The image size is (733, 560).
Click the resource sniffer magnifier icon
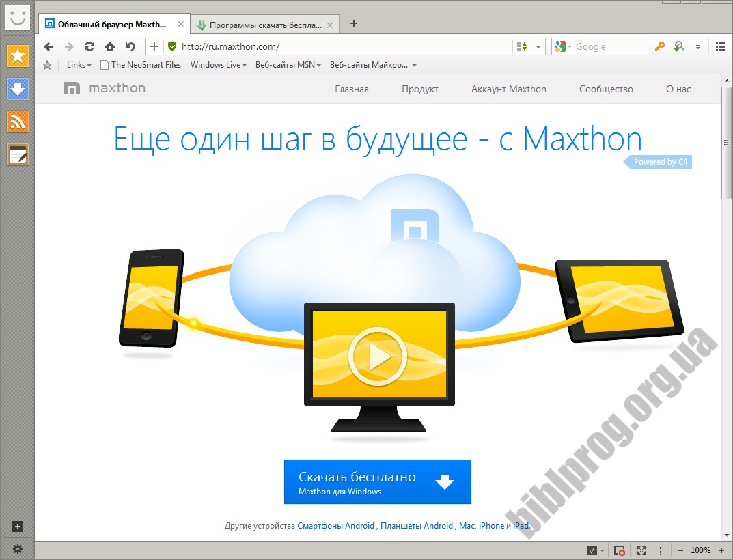(x=679, y=46)
